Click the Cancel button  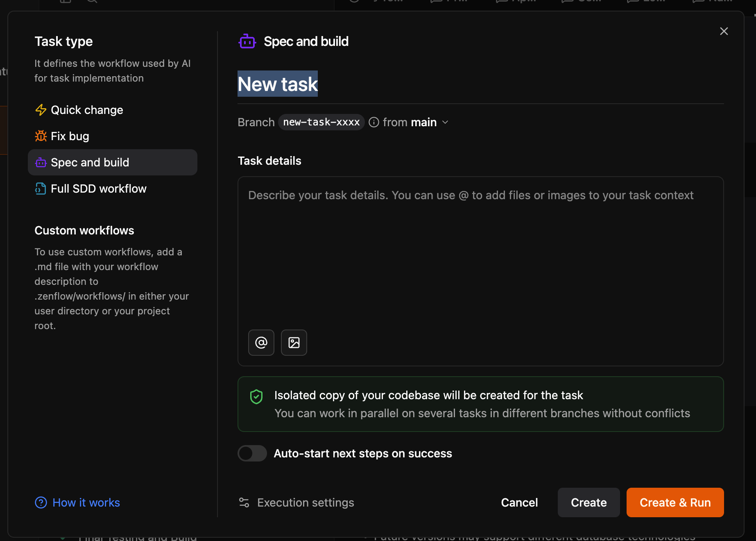(519, 502)
